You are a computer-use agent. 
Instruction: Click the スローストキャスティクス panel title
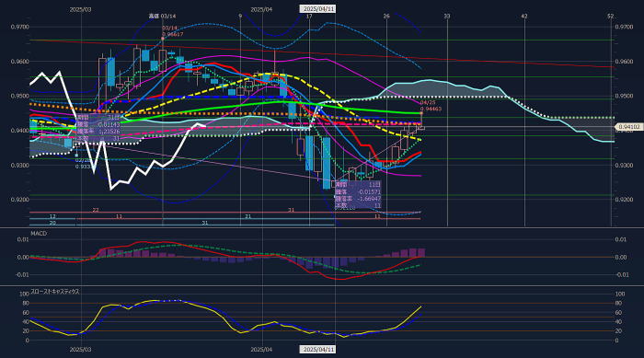[55, 291]
